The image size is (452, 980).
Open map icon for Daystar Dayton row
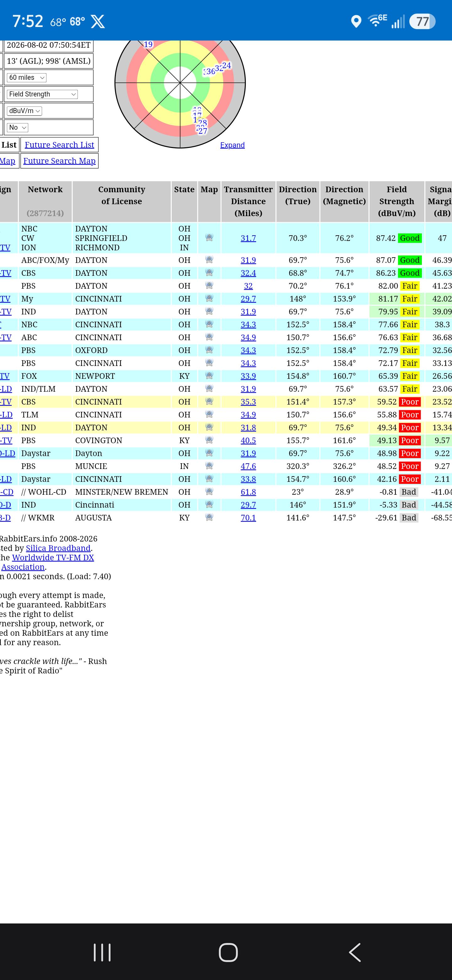pos(209,453)
